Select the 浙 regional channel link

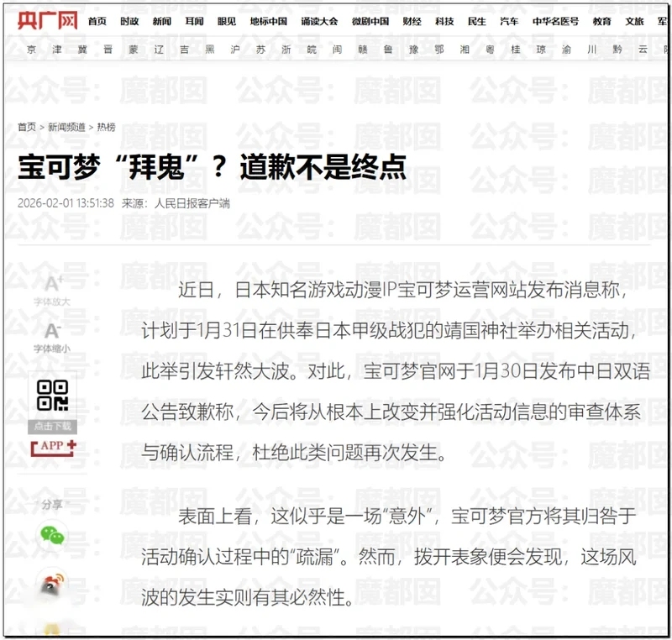coord(286,50)
